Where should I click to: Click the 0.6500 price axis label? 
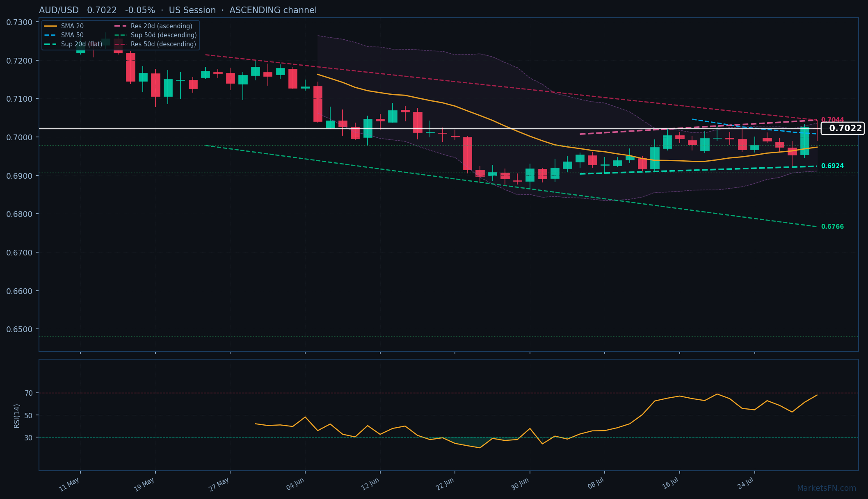point(19,329)
